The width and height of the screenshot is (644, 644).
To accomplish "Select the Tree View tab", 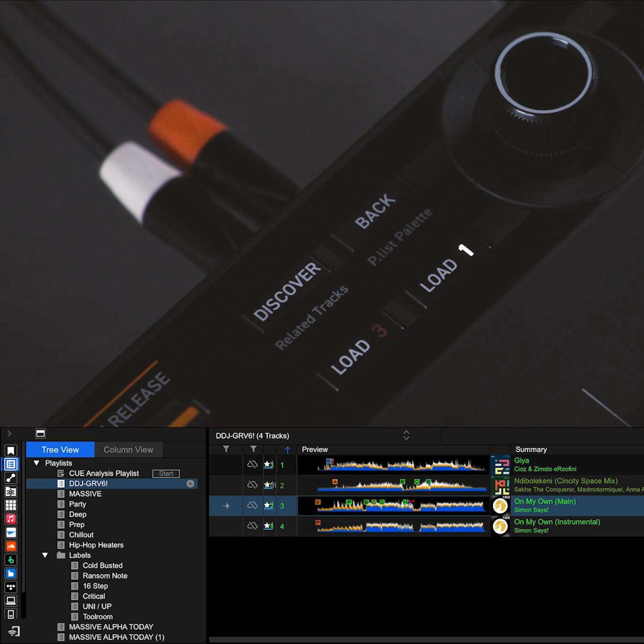I will pyautogui.click(x=60, y=450).
